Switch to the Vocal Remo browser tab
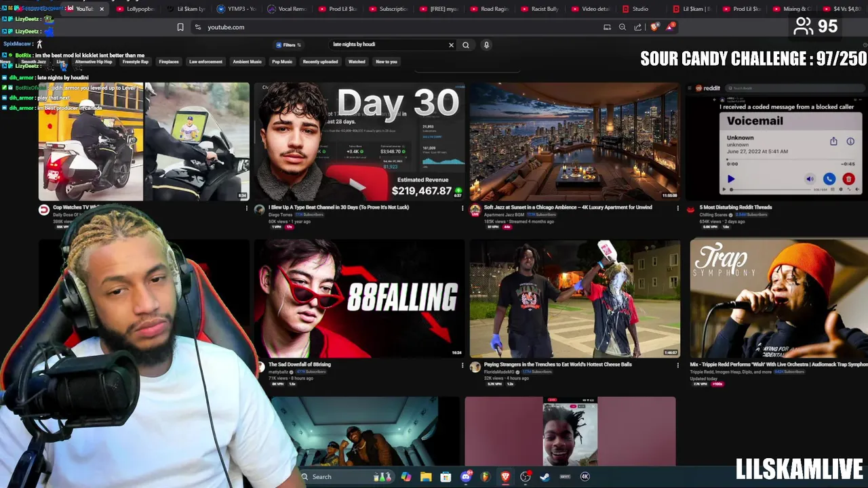Screen dimensions: 868x488 pyautogui.click(x=288, y=9)
